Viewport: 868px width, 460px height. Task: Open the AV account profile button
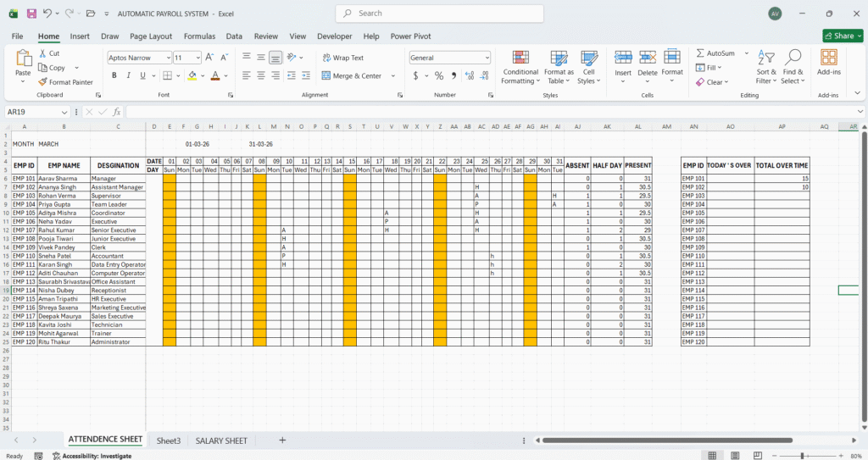tap(775, 14)
